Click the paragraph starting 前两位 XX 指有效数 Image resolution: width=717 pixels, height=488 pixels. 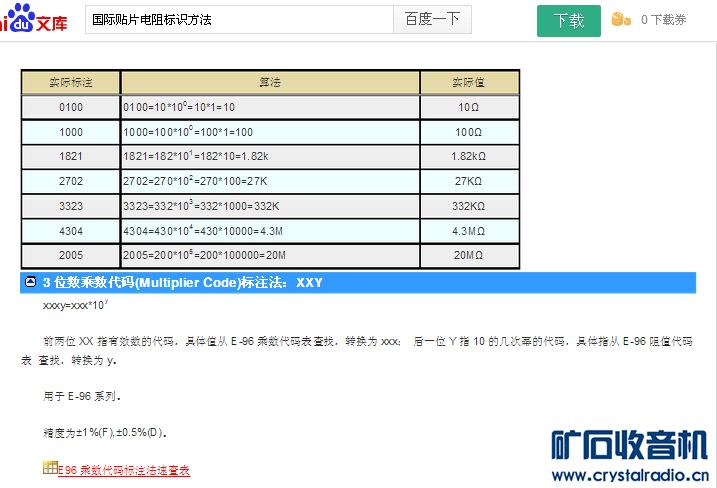pyautogui.click(x=357, y=351)
